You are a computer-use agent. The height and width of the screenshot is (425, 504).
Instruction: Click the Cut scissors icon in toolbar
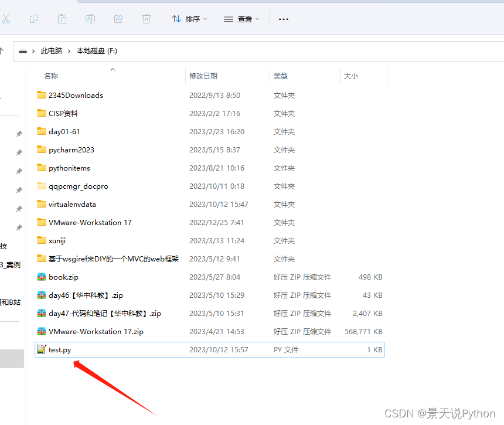6,19
